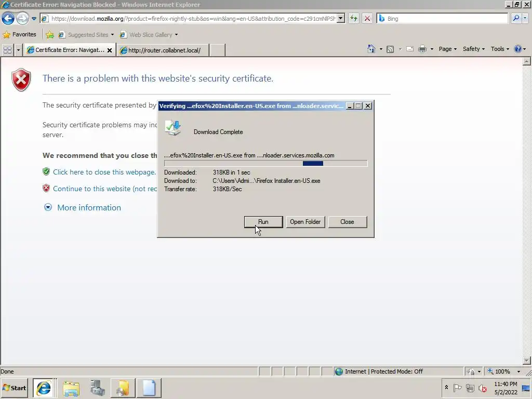532x399 pixels.
Task: Open Suggested Sites in favorites bar
Action: click(86, 35)
